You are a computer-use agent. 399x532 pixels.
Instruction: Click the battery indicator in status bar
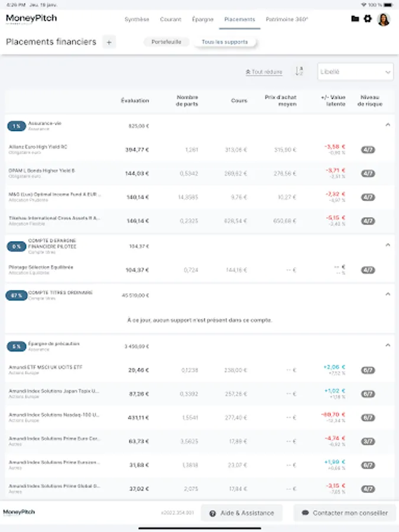point(389,5)
